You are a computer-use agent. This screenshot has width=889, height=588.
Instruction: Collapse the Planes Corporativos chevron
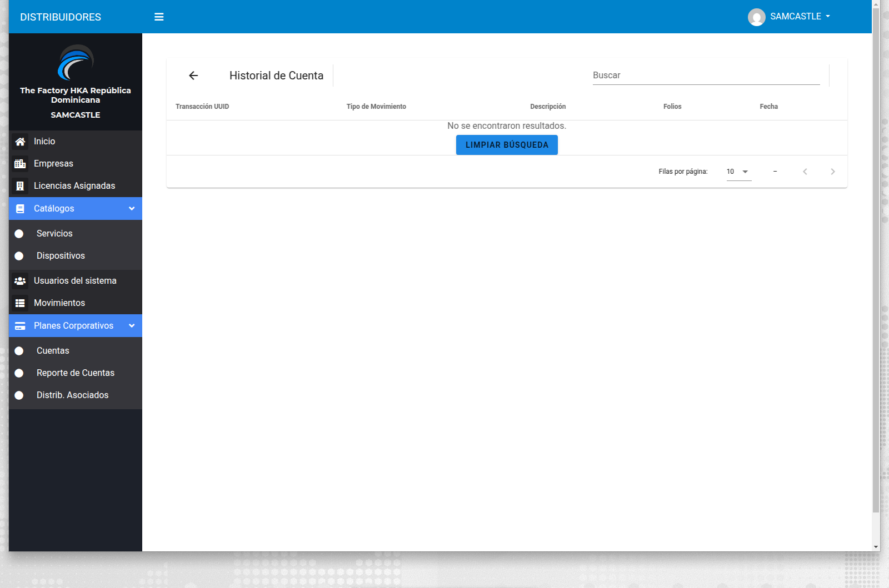pyautogui.click(x=132, y=326)
